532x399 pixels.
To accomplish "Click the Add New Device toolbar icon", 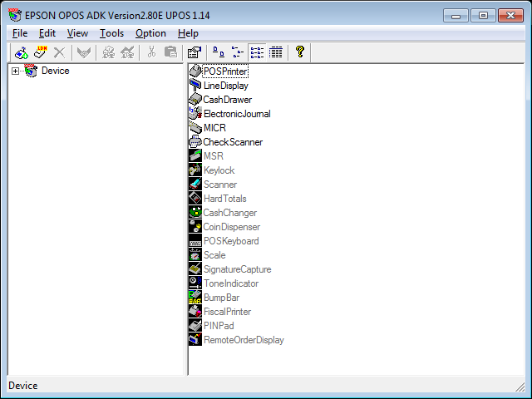I will tap(22, 52).
